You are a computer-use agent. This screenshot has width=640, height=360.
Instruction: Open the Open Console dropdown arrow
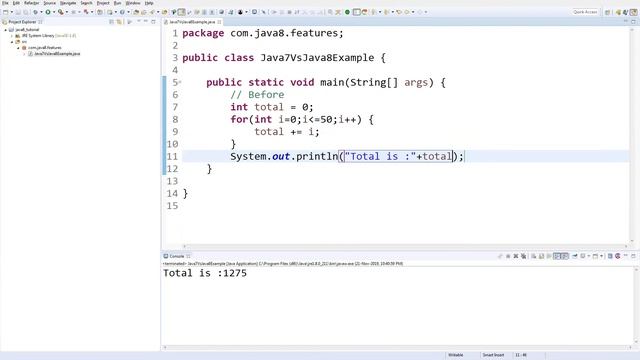tap(602, 256)
